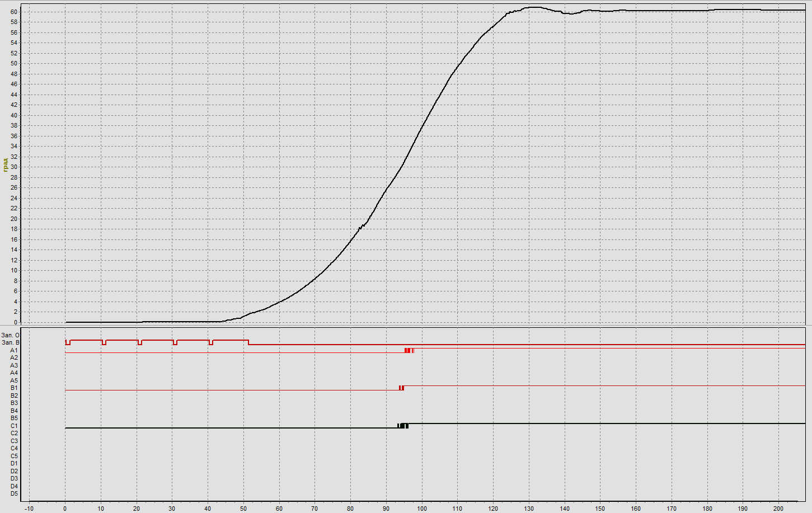
Task: Select the D2 channel label
Action: pyautogui.click(x=14, y=471)
